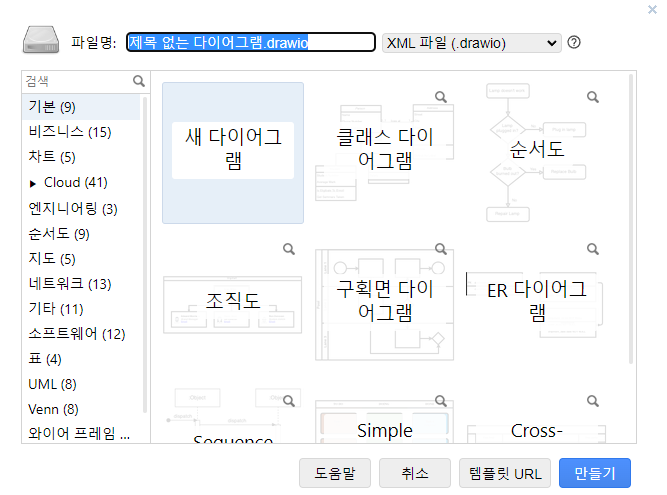Click the category list vertical scrollbar
This screenshot has height=495, width=667.
145,255
